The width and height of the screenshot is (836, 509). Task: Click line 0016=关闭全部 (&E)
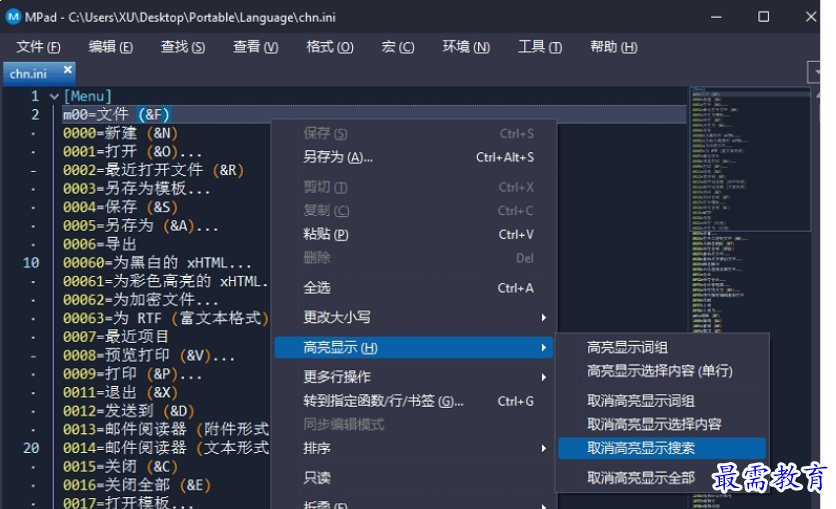(137, 485)
